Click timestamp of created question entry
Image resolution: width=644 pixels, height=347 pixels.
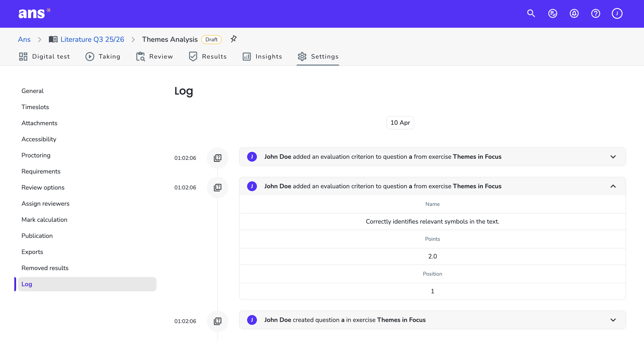click(x=185, y=321)
